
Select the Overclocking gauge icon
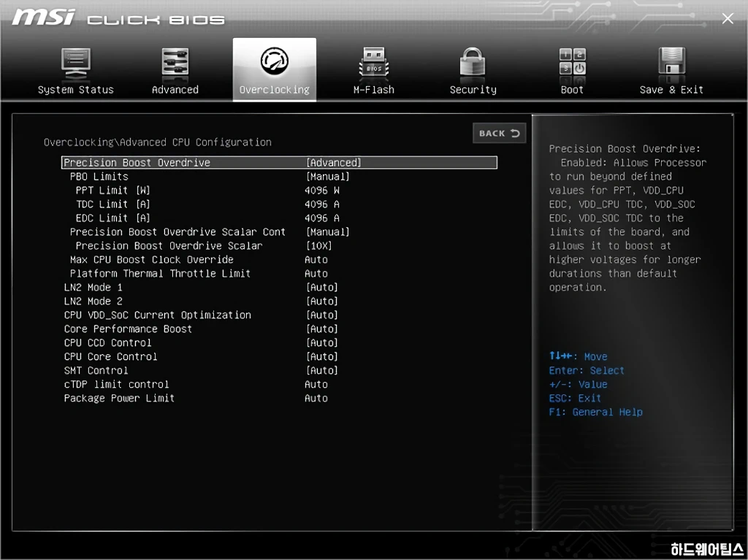pos(275,61)
